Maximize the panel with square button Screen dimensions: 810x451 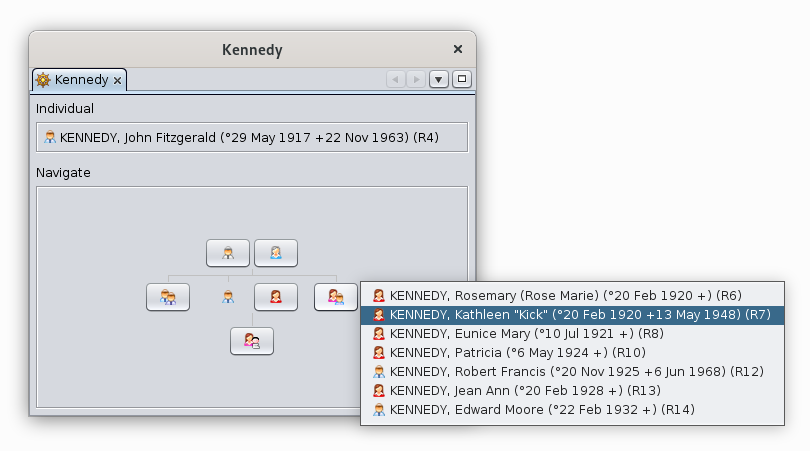(x=462, y=79)
